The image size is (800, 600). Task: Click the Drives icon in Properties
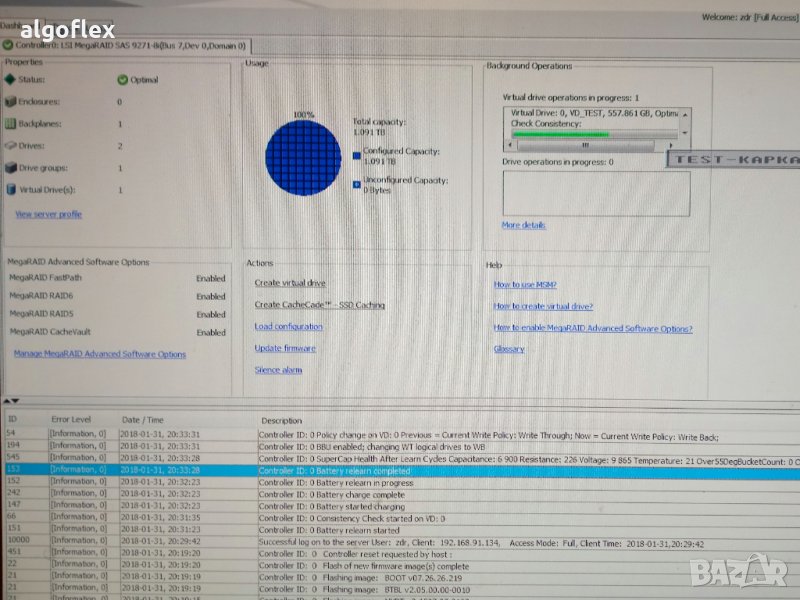coord(10,146)
